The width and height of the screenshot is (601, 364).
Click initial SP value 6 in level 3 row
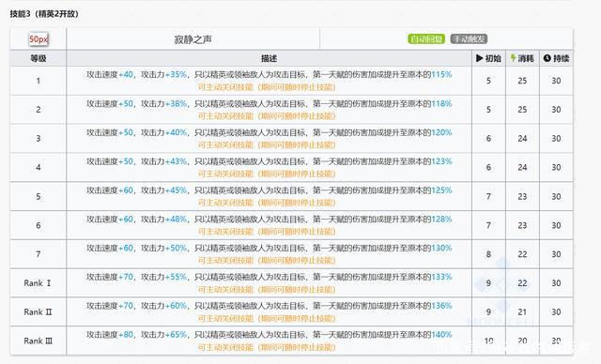(488, 139)
